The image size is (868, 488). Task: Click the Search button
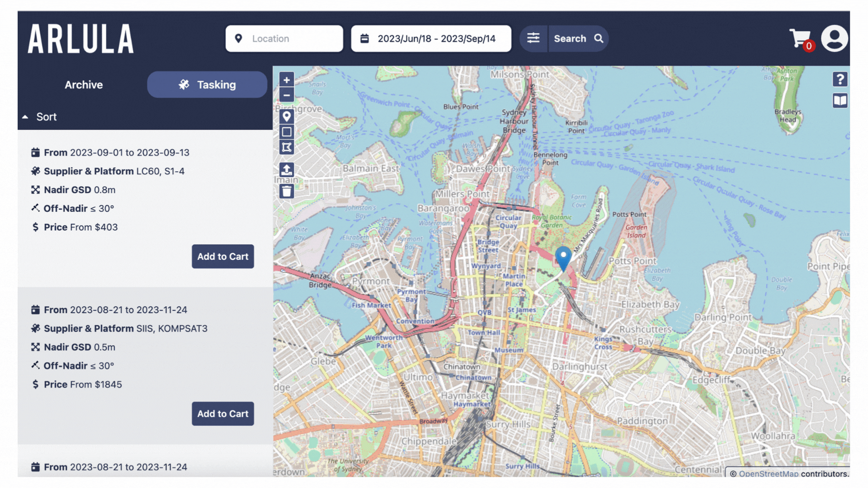coord(578,38)
